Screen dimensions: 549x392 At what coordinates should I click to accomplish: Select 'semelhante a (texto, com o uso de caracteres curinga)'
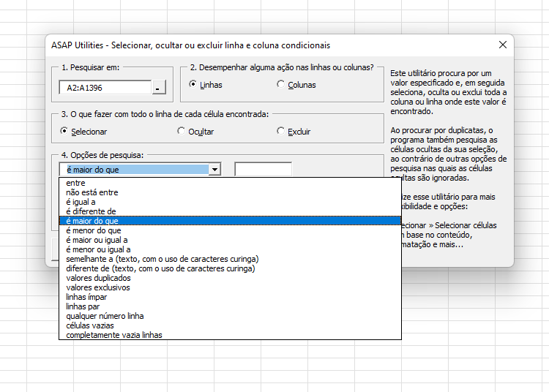click(230, 259)
